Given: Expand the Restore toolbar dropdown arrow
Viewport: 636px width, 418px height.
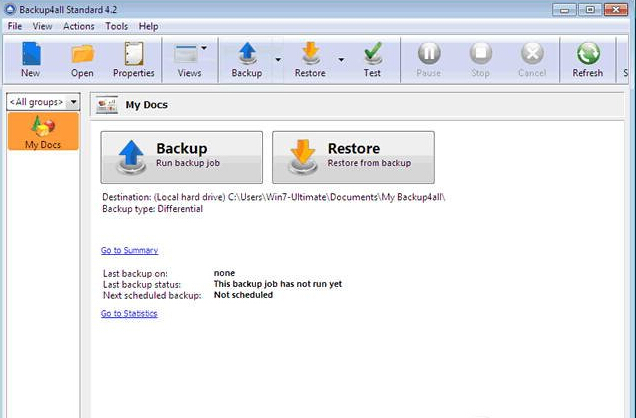Looking at the screenshot, I should point(341,60).
